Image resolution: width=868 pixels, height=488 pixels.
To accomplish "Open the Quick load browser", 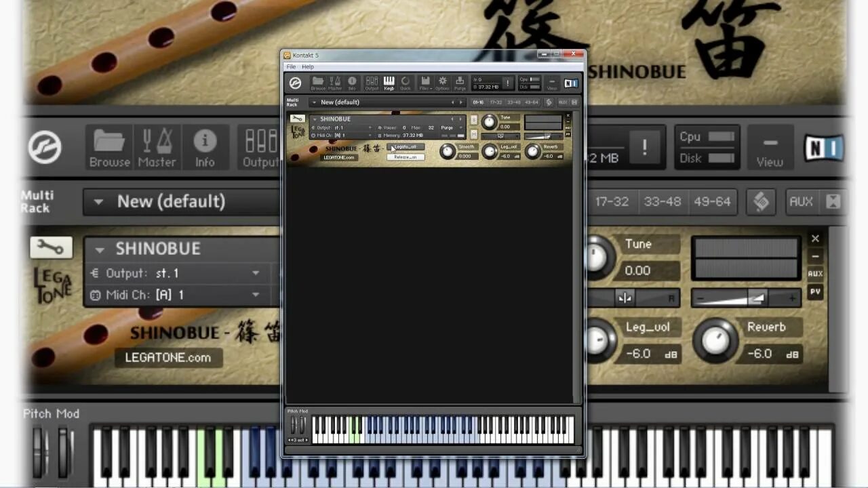I will [x=406, y=83].
